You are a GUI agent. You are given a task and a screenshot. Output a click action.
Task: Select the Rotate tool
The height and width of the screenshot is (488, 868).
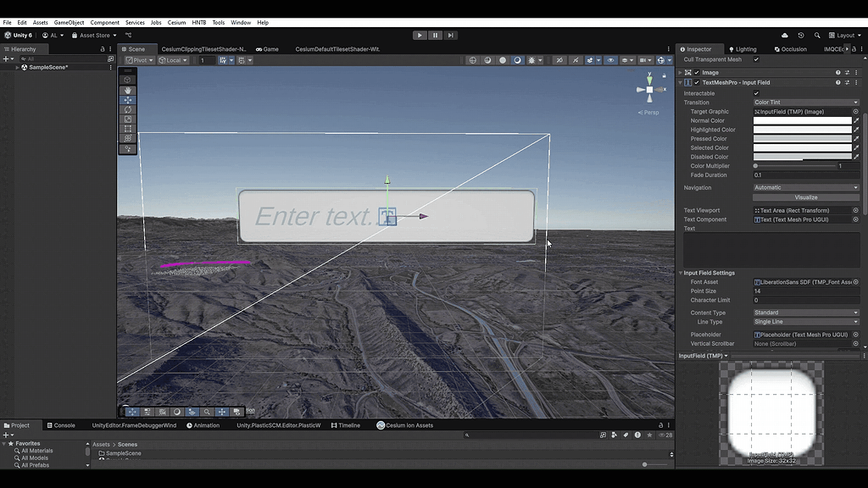(x=128, y=108)
